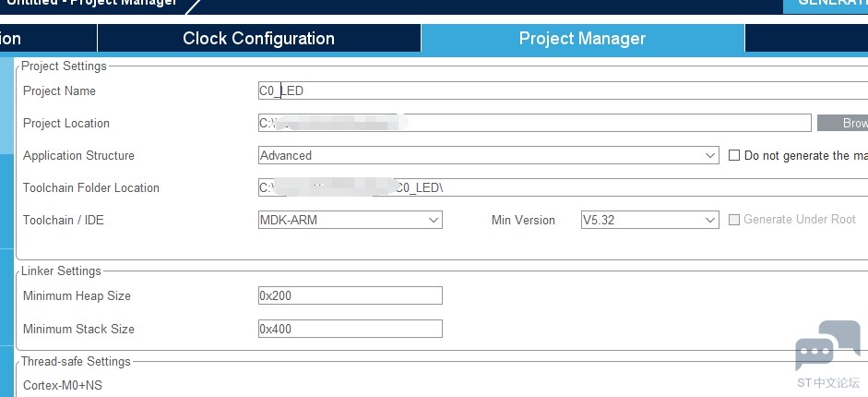This screenshot has height=397, width=868.
Task: Toggle the Generate Under Root checkbox
Action: tap(734, 220)
